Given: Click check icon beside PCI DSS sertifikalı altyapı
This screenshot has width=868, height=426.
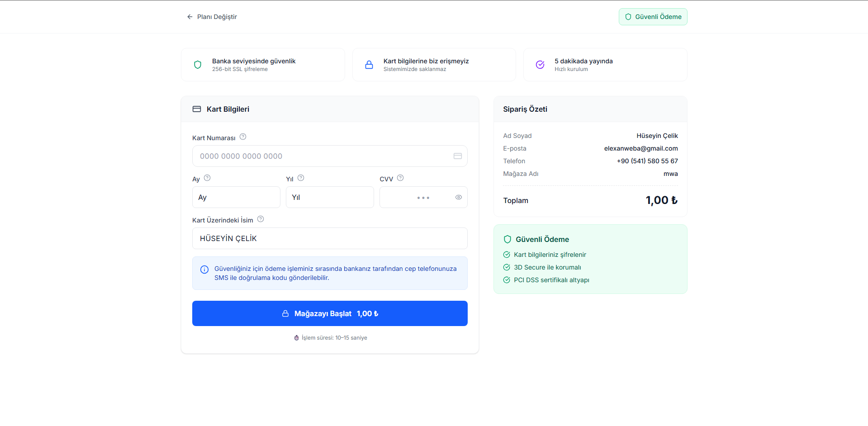Looking at the screenshot, I should point(507,280).
